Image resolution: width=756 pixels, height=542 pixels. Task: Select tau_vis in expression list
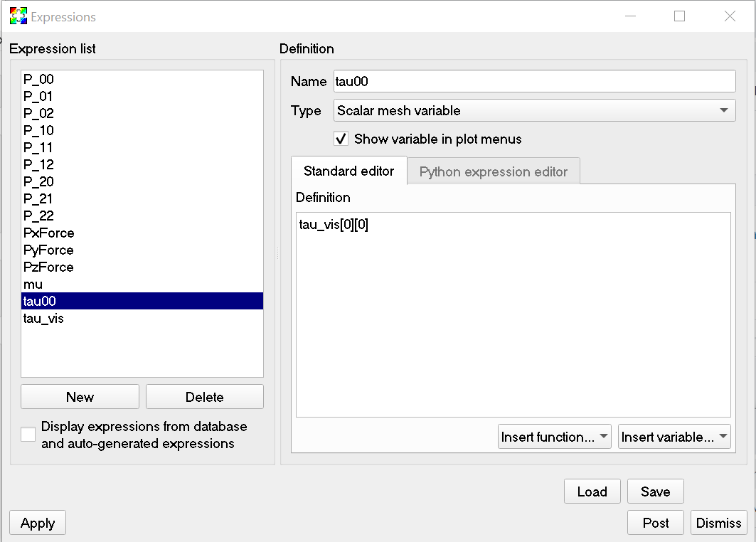[x=142, y=318]
